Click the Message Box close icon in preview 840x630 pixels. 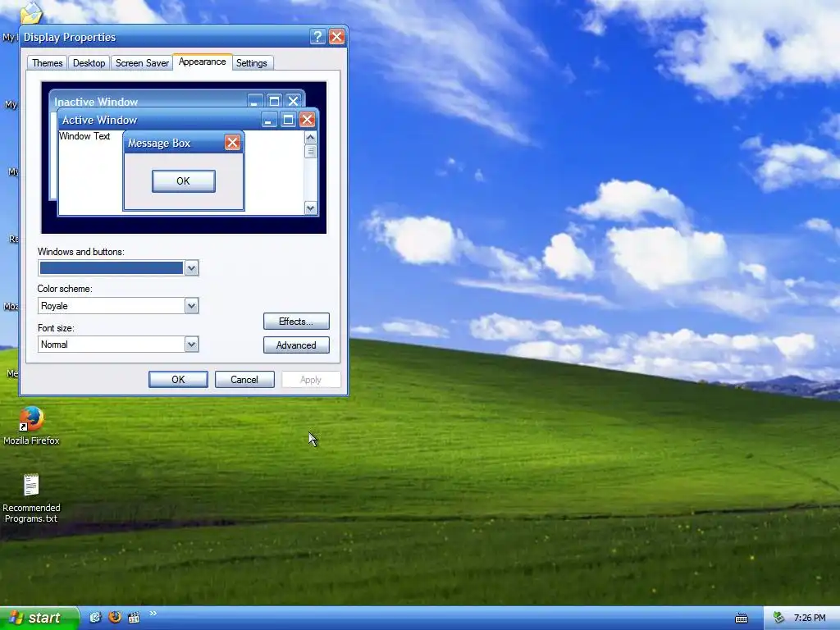point(232,143)
